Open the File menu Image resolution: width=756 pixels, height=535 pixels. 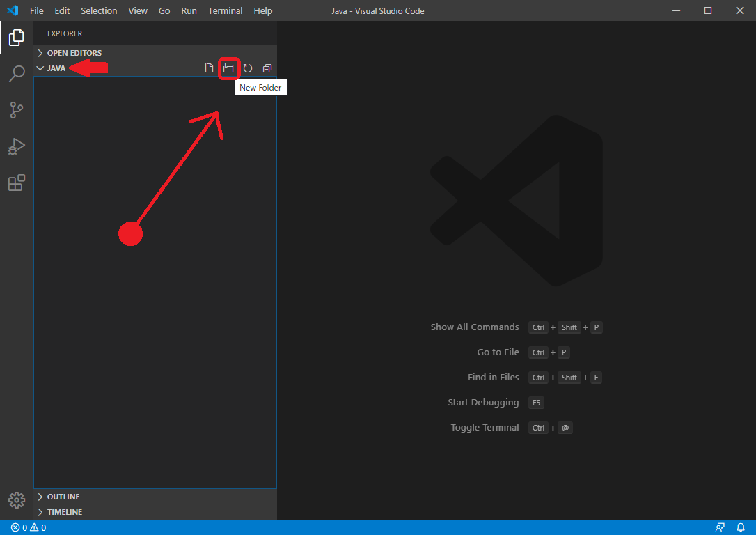click(37, 10)
